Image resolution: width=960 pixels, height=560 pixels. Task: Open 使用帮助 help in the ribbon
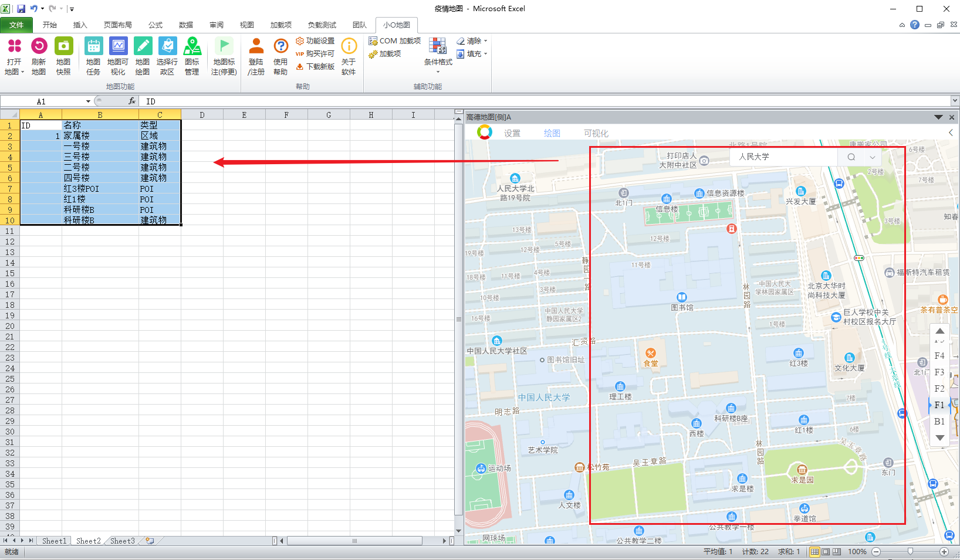pos(280,56)
